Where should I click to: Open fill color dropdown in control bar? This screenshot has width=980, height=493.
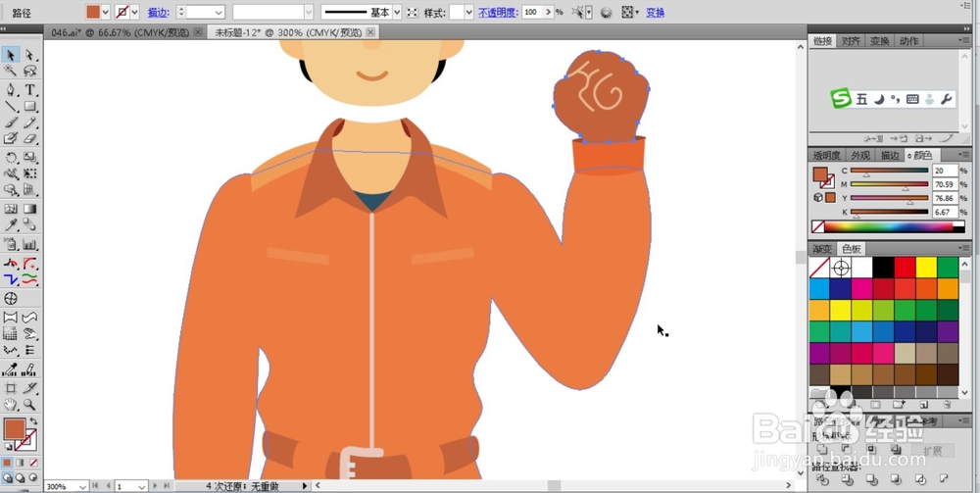pyautogui.click(x=105, y=12)
